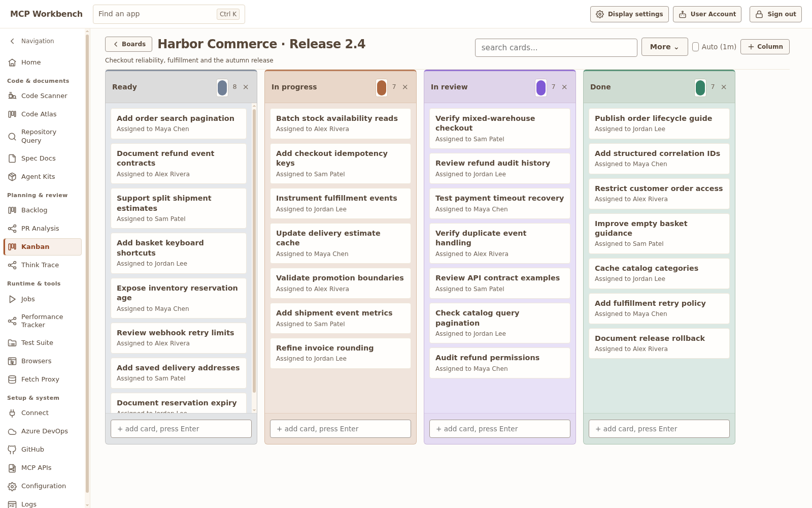This screenshot has height=508, width=812.
Task: Enable the Auto (1m) refresh checkbox
Action: 696,47
